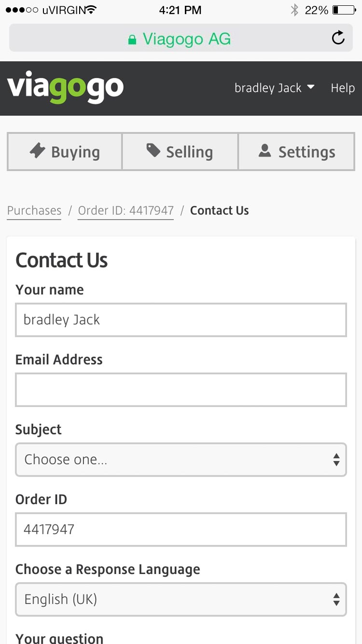Expand the bradley Jack account menu
Viewport: 362px width, 644px height.
pos(274,88)
